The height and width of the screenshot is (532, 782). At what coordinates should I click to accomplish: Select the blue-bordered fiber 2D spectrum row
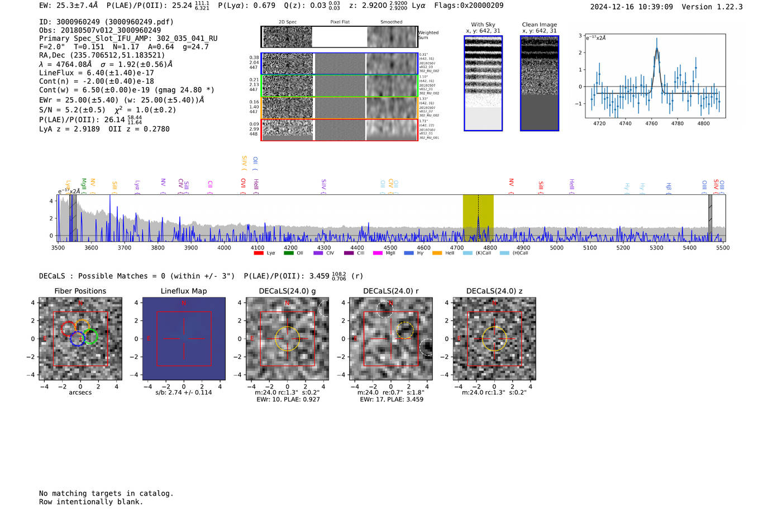[339, 64]
